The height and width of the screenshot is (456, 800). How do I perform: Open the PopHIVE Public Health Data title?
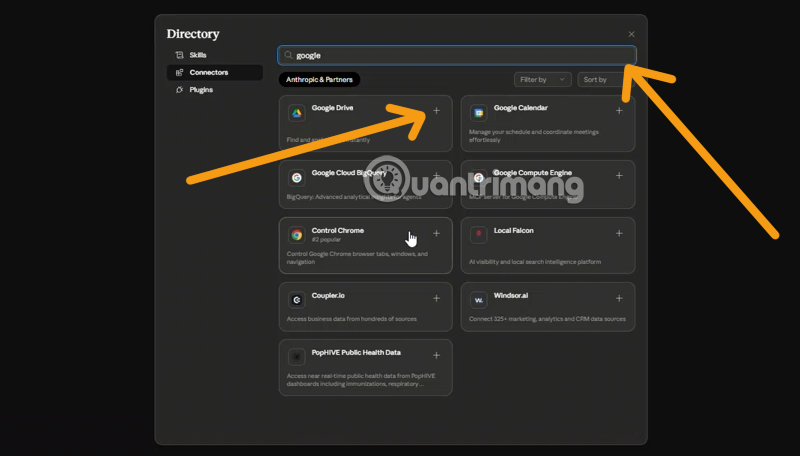[356, 352]
